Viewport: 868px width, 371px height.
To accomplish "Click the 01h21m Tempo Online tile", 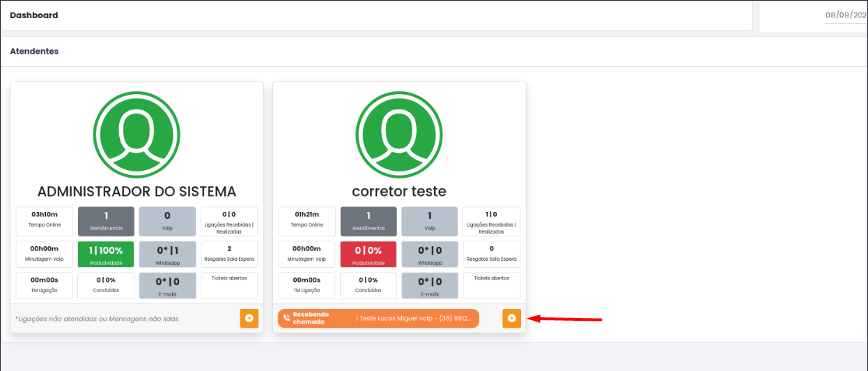I will [307, 220].
